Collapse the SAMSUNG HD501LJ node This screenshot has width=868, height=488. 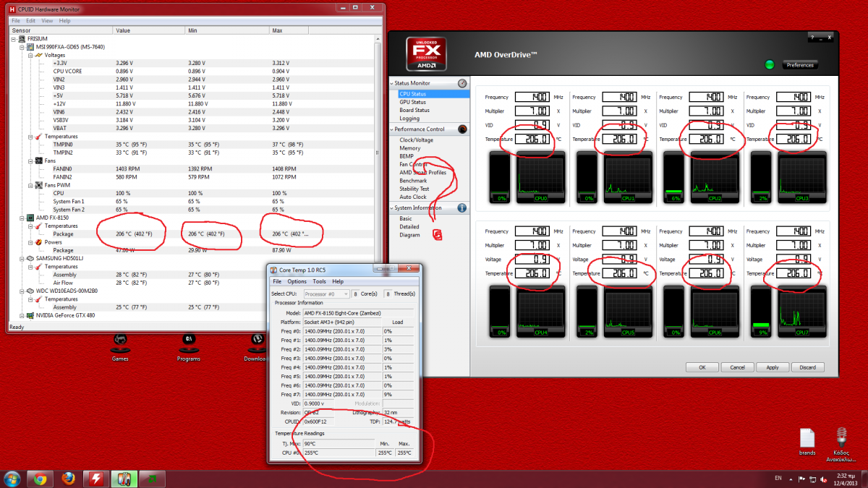[x=22, y=257]
